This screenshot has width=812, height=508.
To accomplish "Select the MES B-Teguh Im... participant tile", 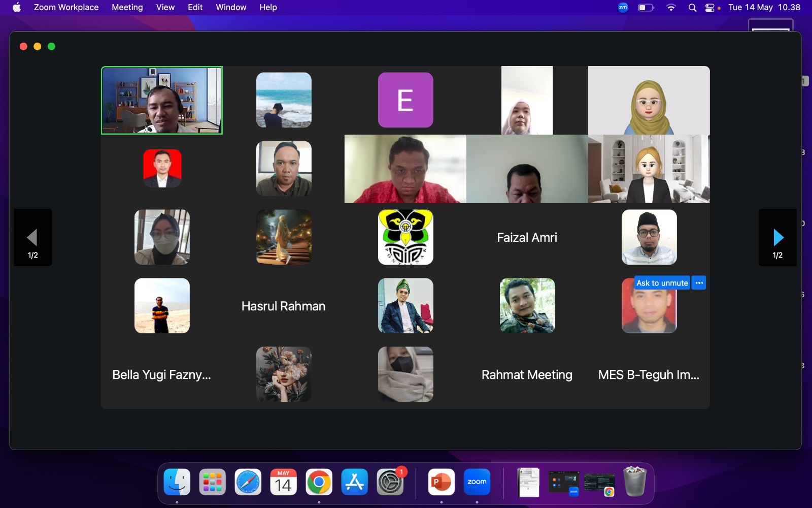I will (649, 374).
